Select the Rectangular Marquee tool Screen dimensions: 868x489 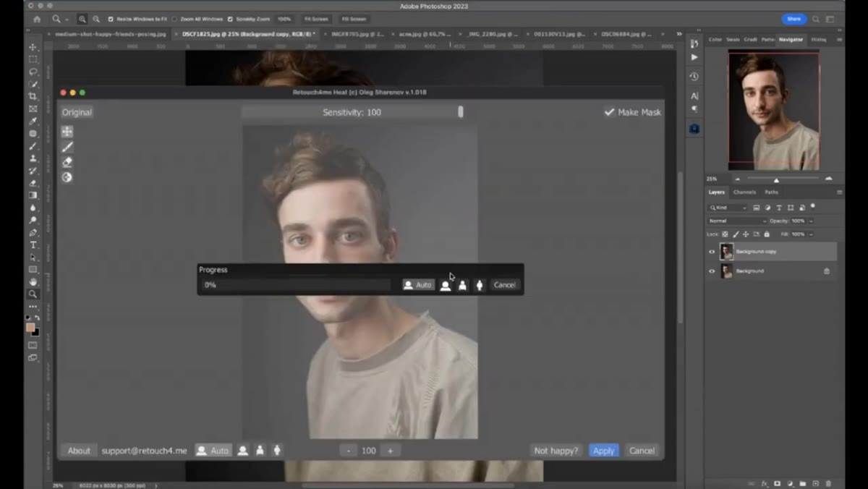coord(33,59)
